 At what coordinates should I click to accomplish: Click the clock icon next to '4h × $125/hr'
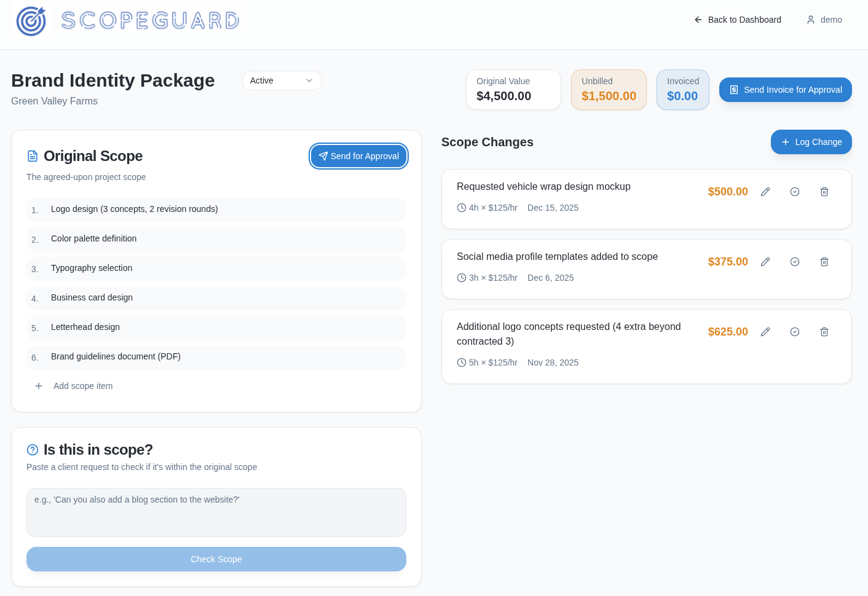[462, 208]
